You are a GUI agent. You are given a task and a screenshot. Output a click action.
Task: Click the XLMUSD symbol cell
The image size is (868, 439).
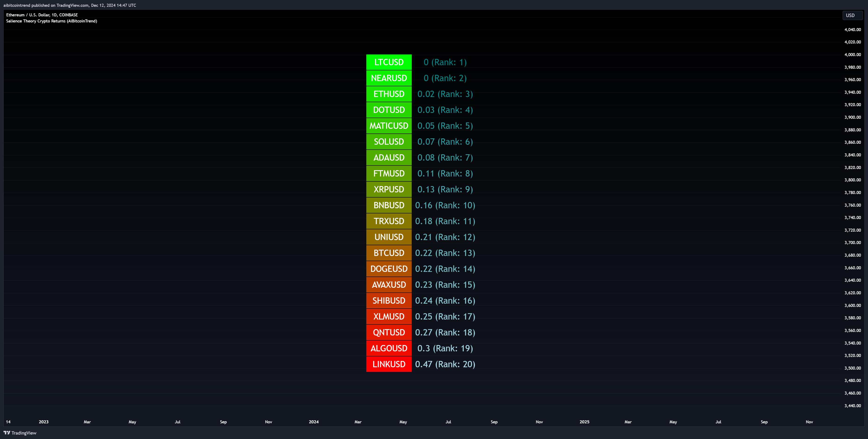click(389, 316)
